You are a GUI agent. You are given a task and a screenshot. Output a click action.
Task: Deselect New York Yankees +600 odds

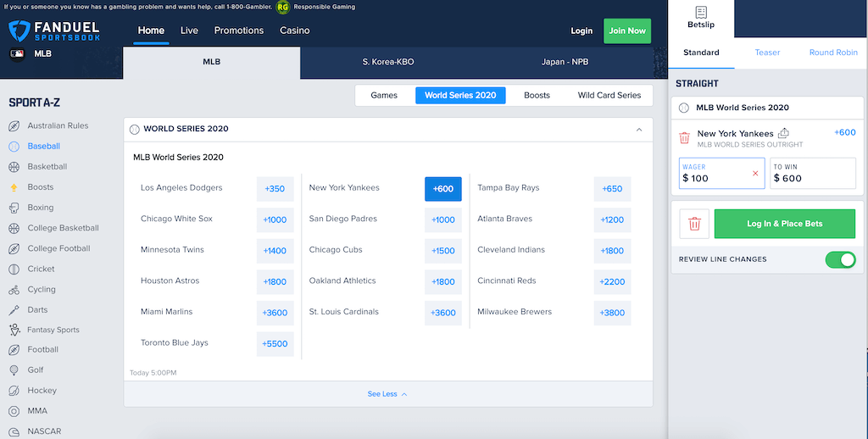[442, 189]
